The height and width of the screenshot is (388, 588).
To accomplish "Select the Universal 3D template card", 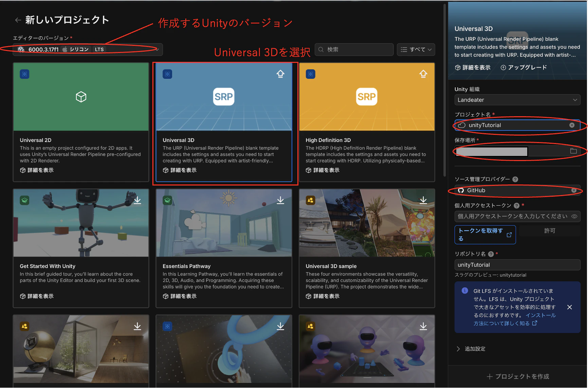I will click(x=224, y=122).
